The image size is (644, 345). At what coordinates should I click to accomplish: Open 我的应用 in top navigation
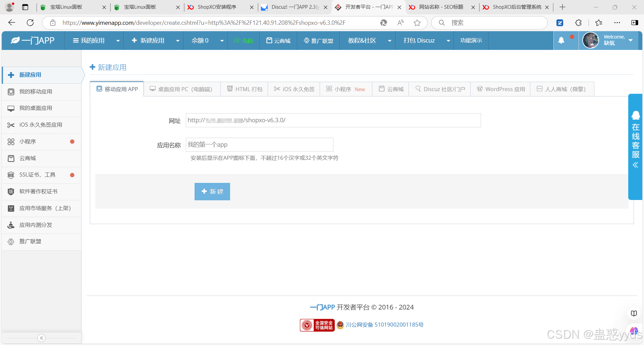point(89,41)
